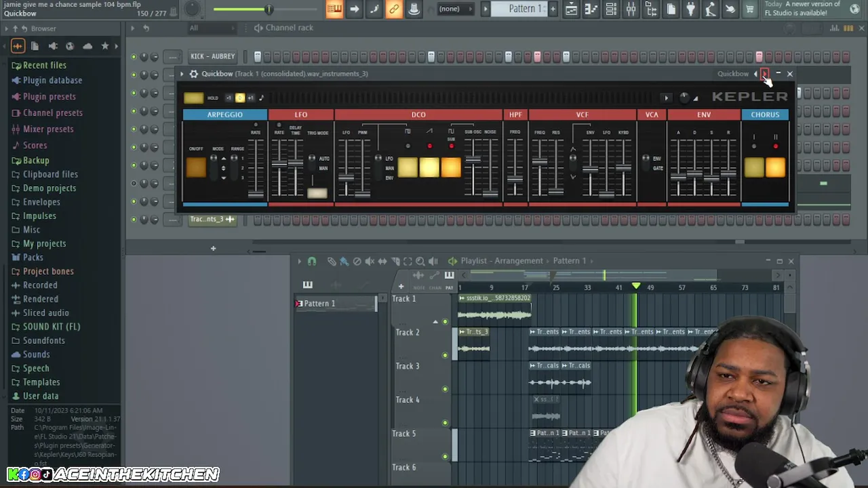The width and height of the screenshot is (868, 488).
Task: Toggle the link-to-controller chain icon in toolbar
Action: click(393, 9)
